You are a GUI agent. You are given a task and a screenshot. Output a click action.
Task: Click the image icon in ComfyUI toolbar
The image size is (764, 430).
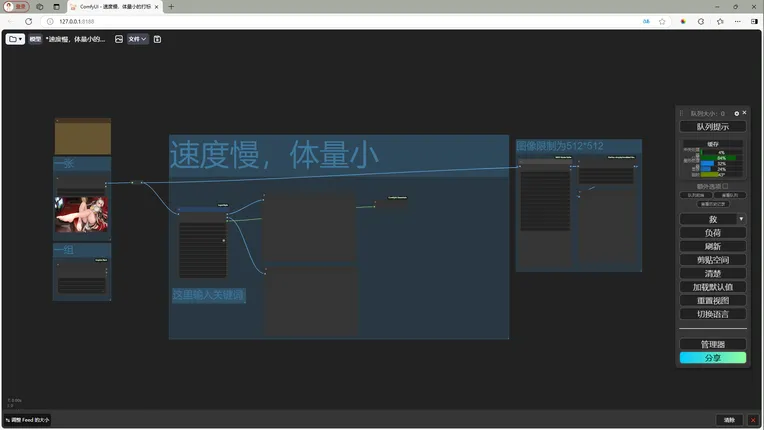[x=119, y=39]
